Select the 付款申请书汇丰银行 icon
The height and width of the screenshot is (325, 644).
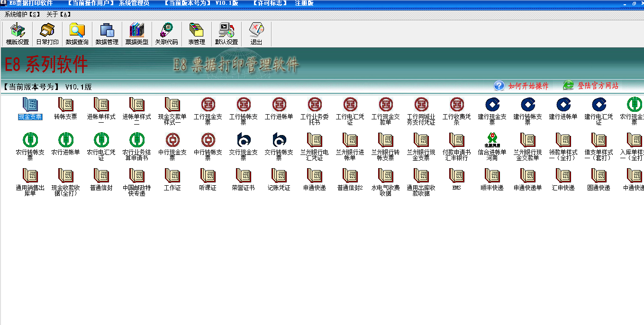click(x=456, y=146)
